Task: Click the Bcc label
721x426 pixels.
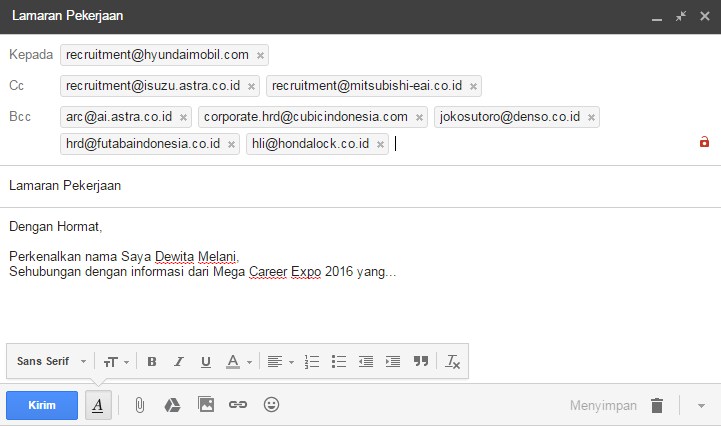Action: point(20,116)
